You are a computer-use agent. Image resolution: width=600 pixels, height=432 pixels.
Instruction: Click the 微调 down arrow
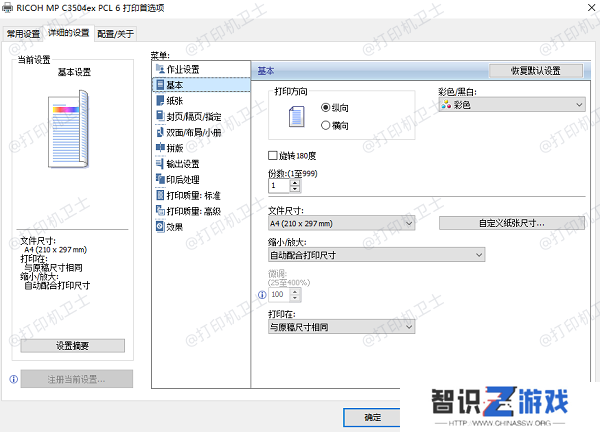295,298
